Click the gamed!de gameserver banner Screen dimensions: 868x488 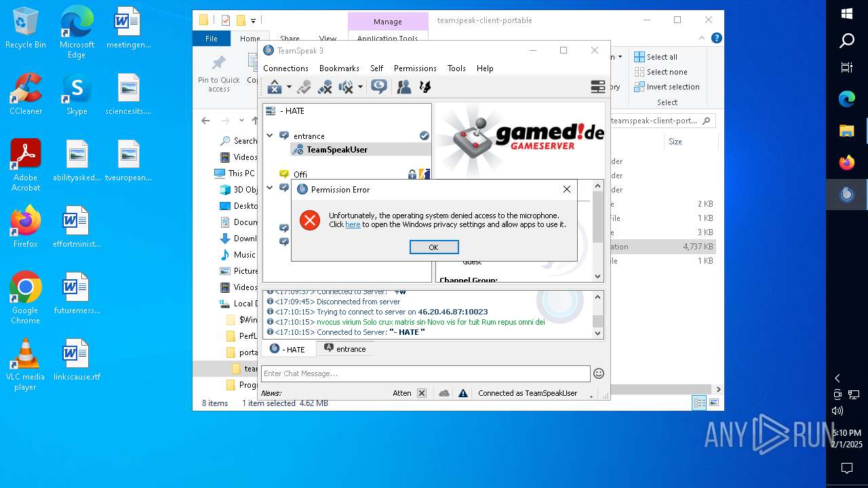(520, 140)
